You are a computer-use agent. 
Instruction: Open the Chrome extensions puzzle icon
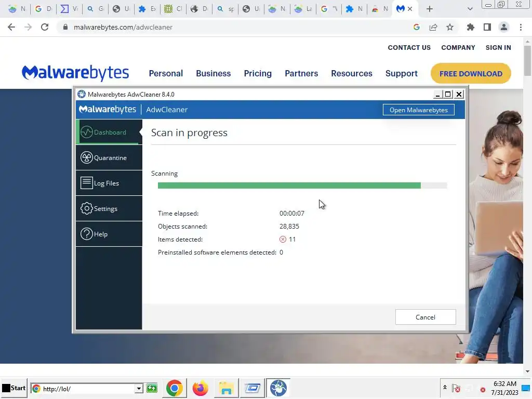click(470, 27)
